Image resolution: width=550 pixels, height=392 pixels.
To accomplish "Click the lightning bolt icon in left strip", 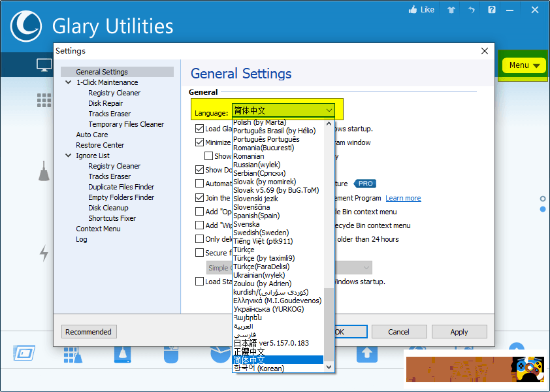I will (44, 253).
